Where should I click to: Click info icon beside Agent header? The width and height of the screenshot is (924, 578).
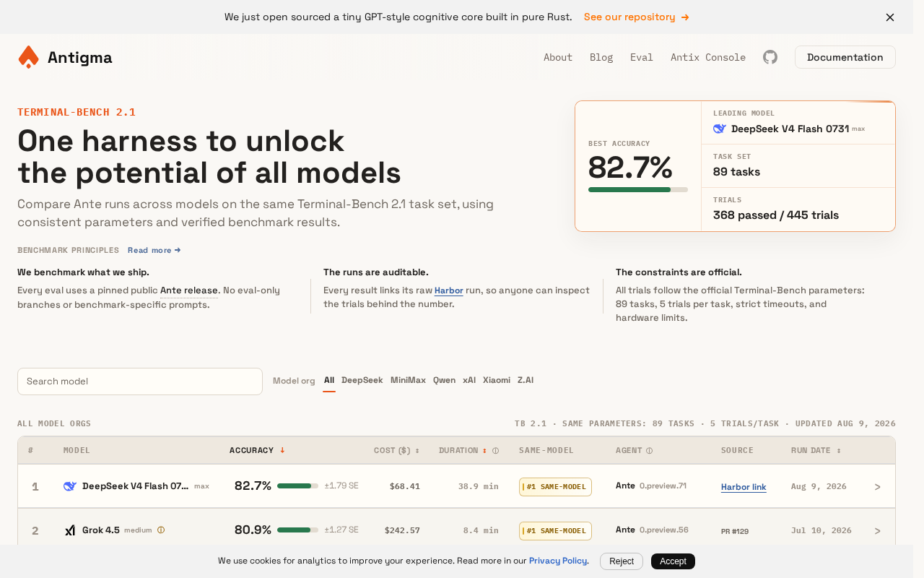649,451
